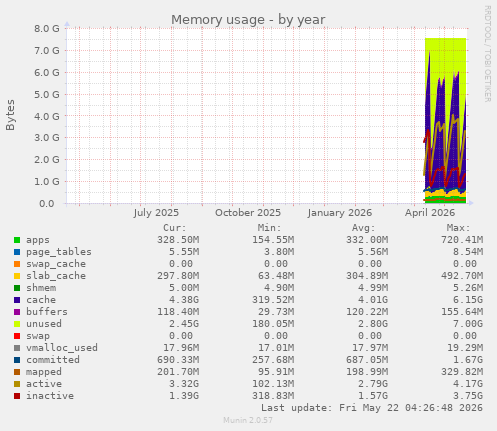
Task: Click the 'Last update' timestamp line
Action: click(372, 408)
